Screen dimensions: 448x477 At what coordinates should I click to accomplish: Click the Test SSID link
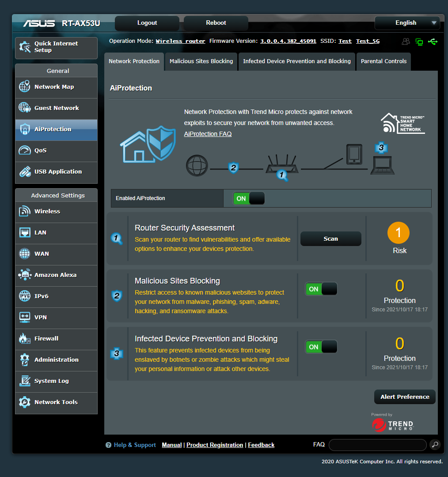click(345, 41)
